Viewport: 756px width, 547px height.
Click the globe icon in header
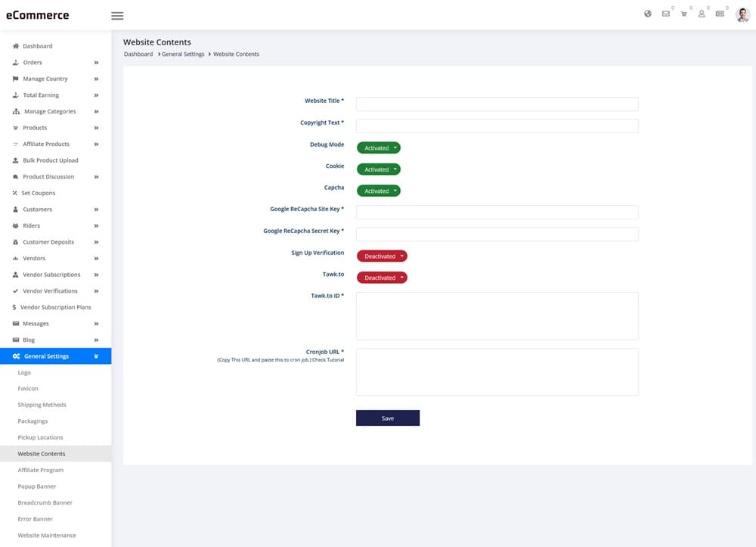[x=648, y=14]
